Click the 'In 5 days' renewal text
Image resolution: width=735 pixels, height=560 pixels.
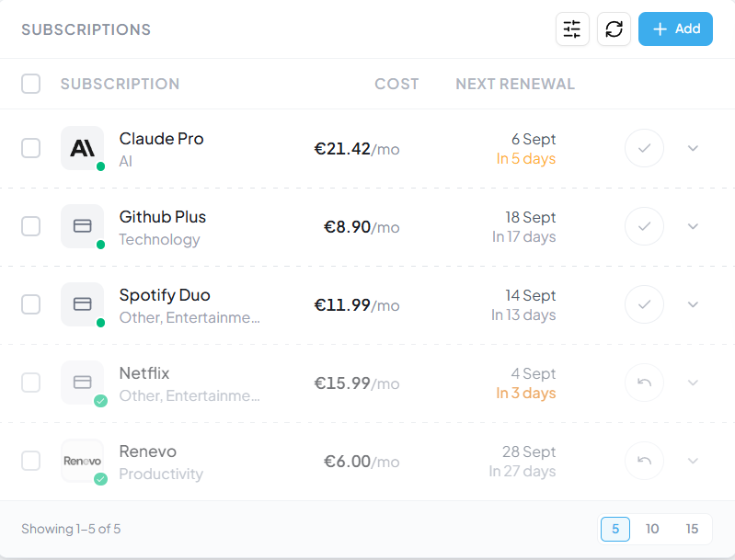526,159
